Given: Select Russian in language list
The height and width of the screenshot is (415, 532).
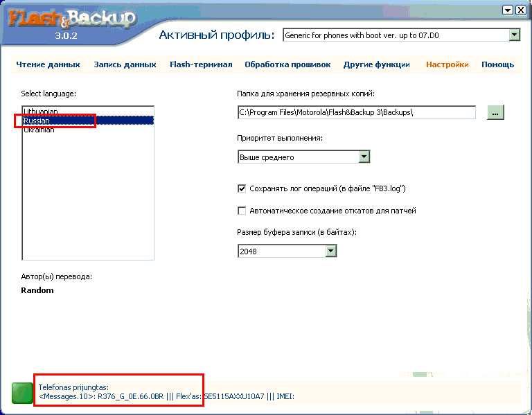Looking at the screenshot, I should pyautogui.click(x=88, y=121).
